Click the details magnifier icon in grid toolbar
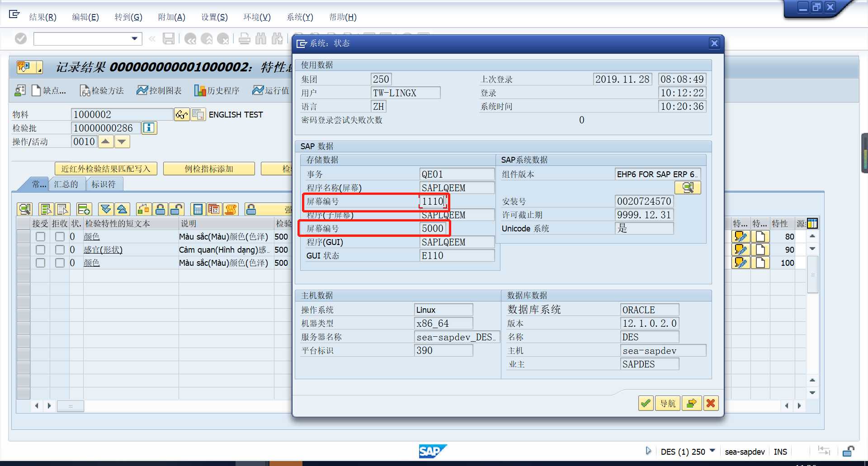Viewport: 868px width, 466px height. [x=24, y=209]
